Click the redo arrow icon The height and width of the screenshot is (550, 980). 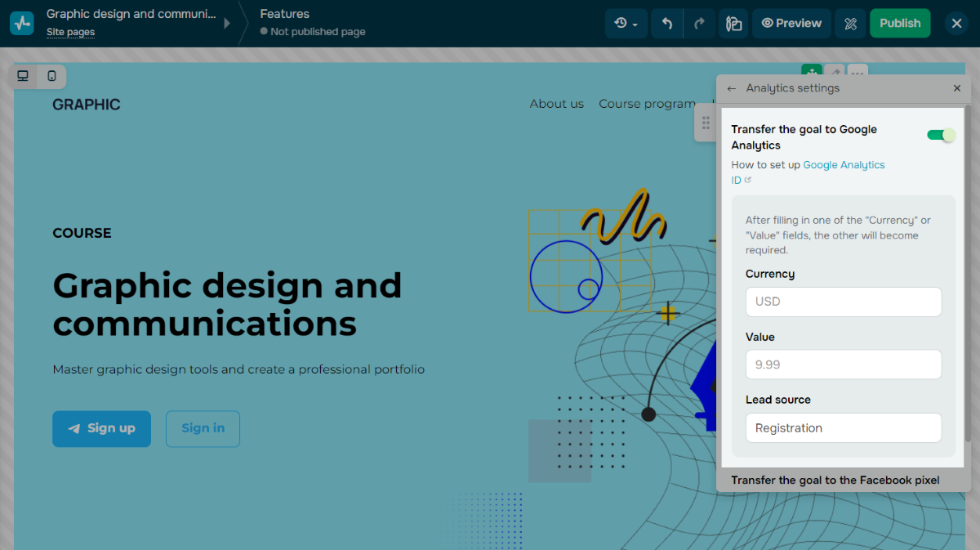pos(699,24)
